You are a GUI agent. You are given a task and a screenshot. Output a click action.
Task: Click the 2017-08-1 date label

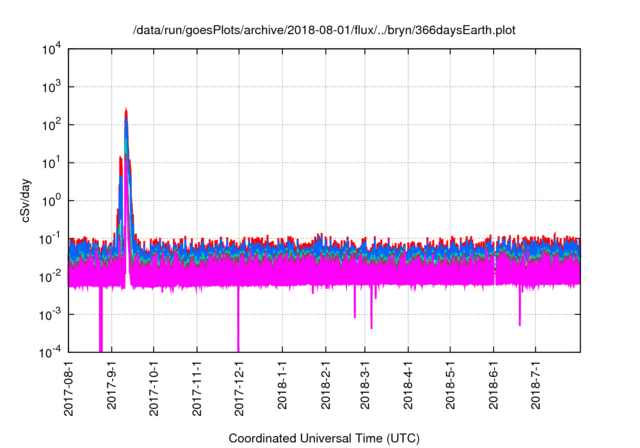(69, 388)
